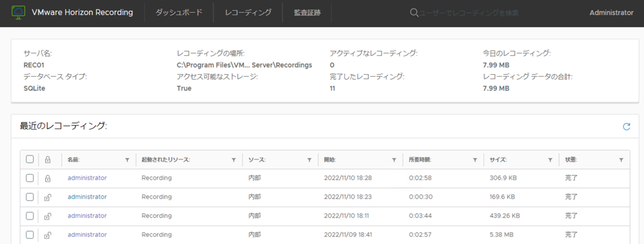The height and width of the screenshot is (244, 644).
Task: Click the recordings path C:\Program Files value
Action: (244, 65)
